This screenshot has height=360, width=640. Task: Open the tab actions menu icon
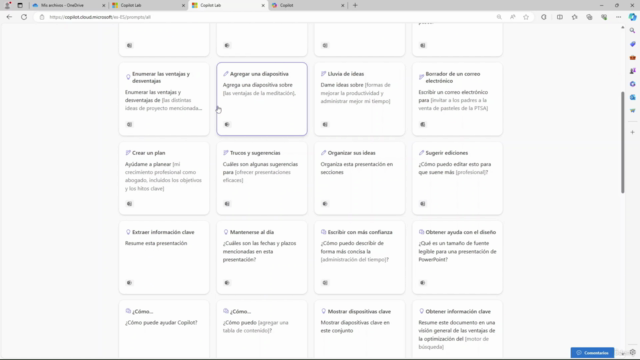tap(20, 5)
